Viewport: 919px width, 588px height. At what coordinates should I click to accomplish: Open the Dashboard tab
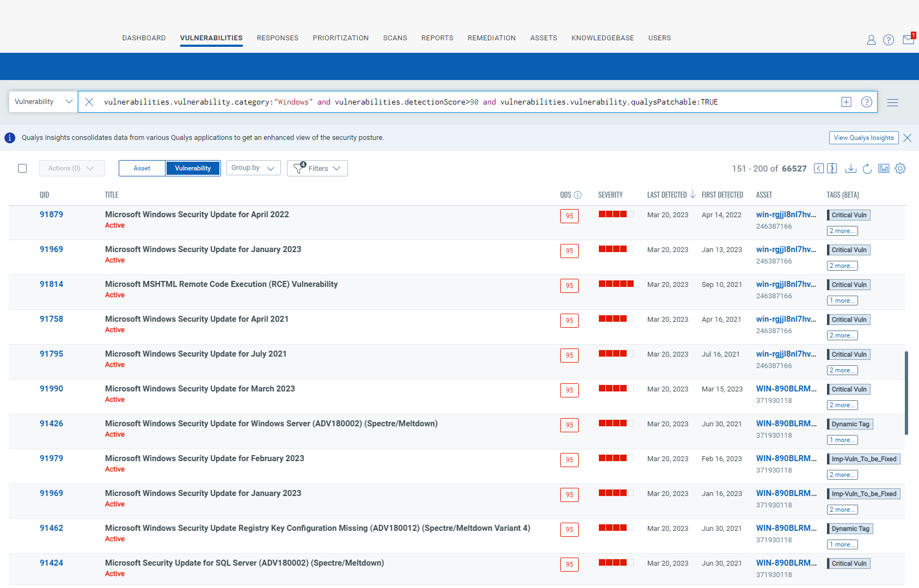coord(144,38)
